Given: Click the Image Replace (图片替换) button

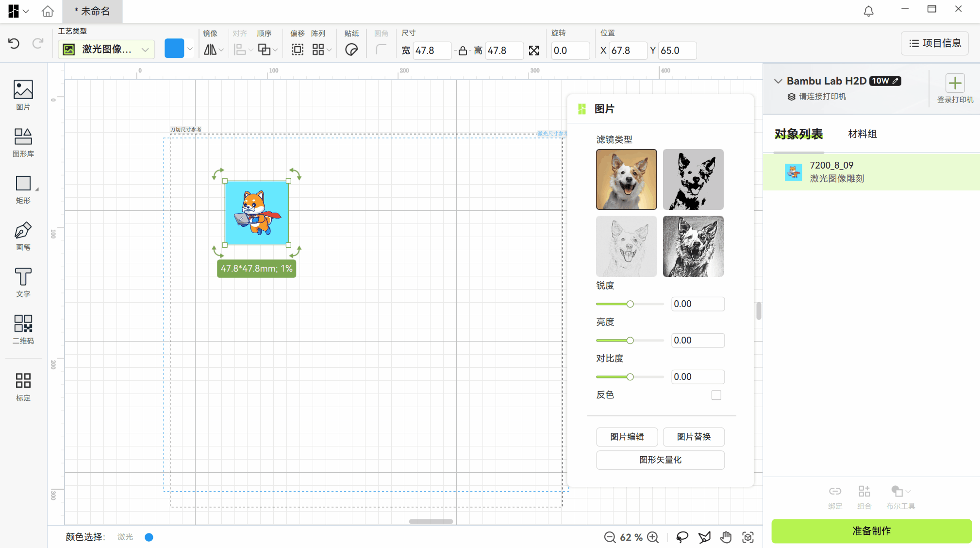Looking at the screenshot, I should coord(694,437).
